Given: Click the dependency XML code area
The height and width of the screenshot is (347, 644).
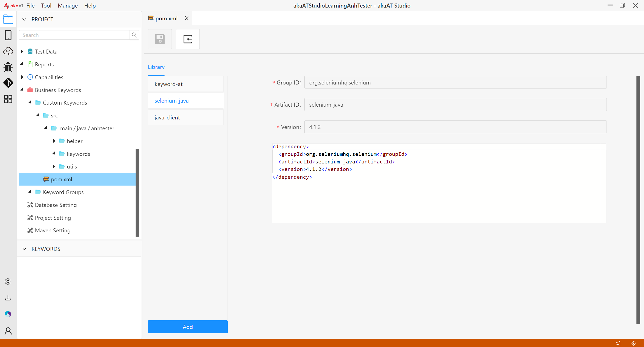Looking at the screenshot, I should 439,183.
